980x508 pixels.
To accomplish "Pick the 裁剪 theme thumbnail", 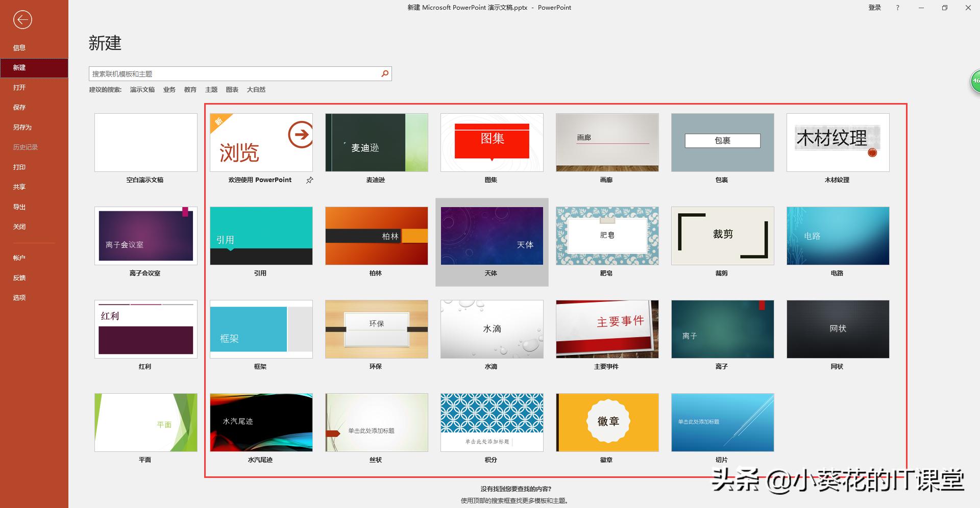I will pos(723,236).
